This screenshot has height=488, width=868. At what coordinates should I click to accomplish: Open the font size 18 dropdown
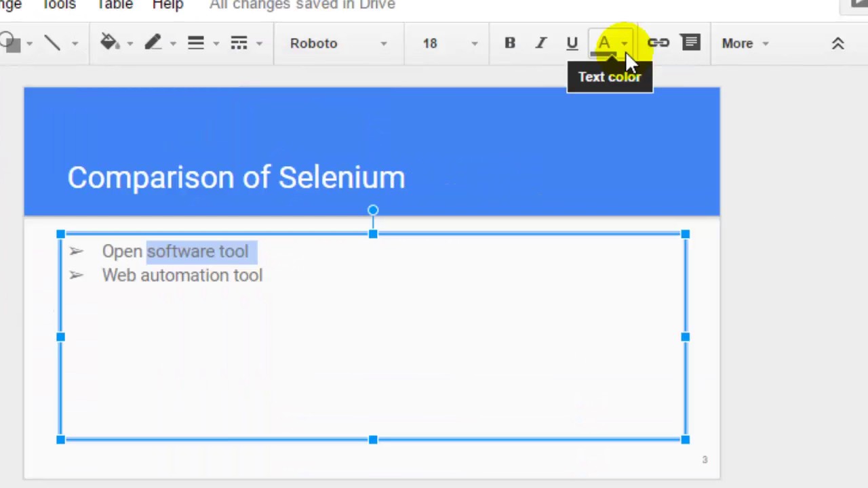tap(444, 43)
